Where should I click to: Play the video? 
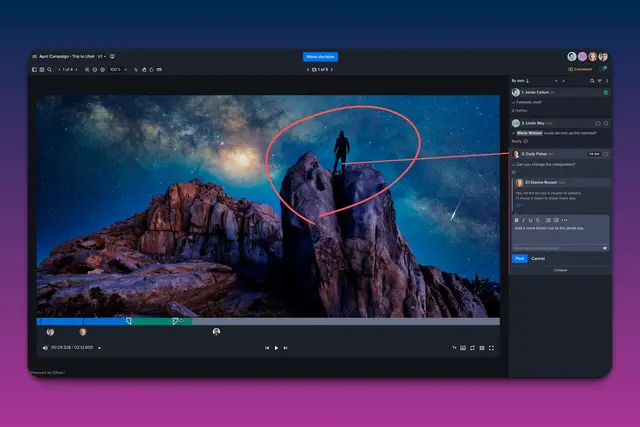277,347
